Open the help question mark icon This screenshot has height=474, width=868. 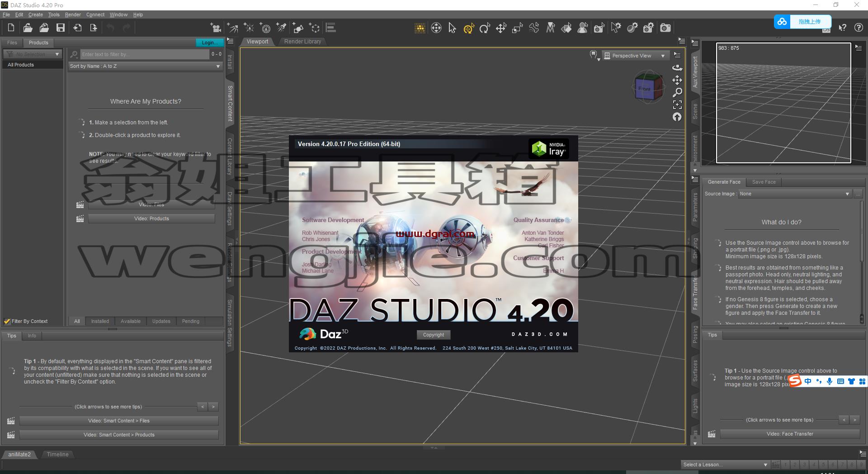click(859, 28)
